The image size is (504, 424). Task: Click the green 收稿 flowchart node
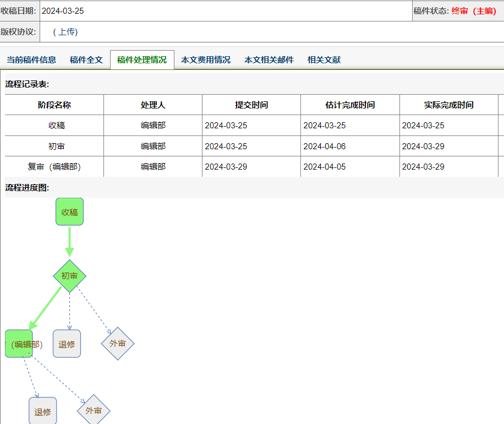click(69, 211)
